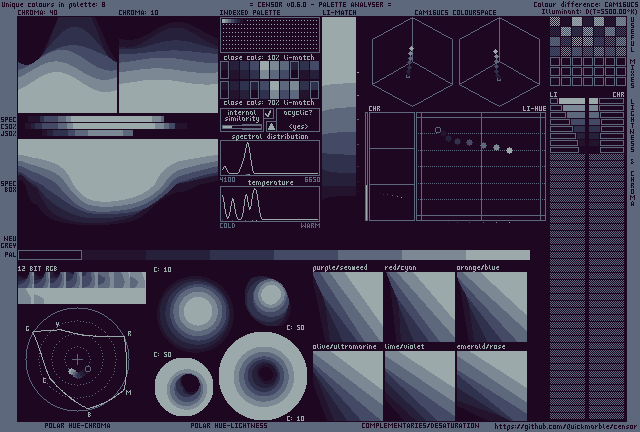Click the COMPLEMENTARIES/DESATURATION caption
The width and height of the screenshot is (640, 432).
(420, 425)
